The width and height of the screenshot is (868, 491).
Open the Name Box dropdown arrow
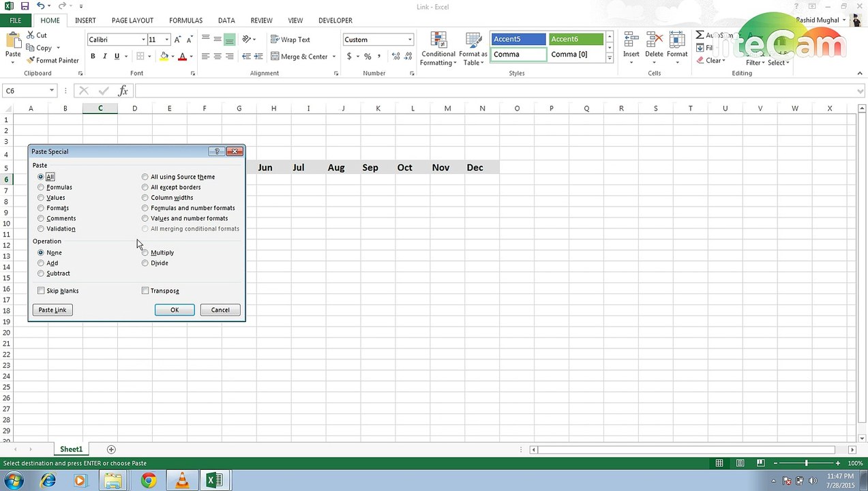coord(51,91)
